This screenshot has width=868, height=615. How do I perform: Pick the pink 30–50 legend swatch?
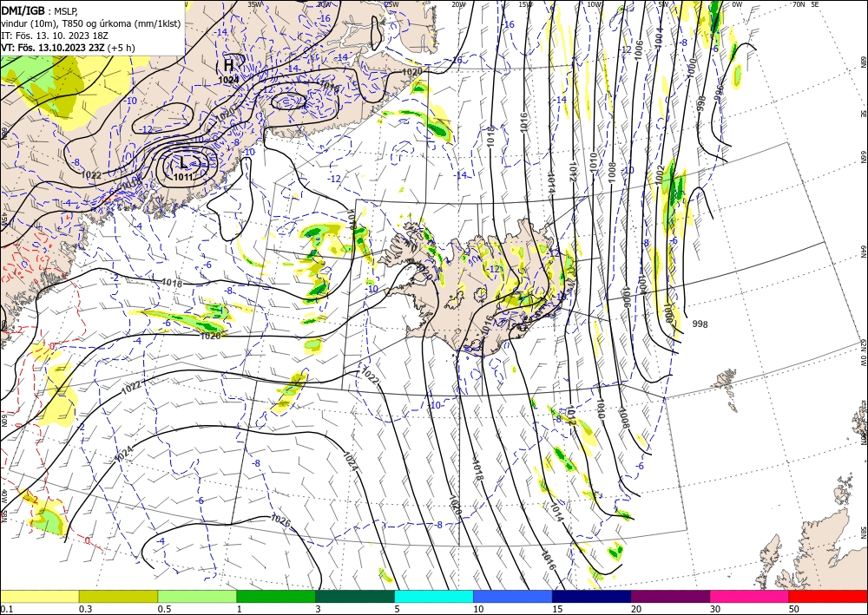coord(750,596)
